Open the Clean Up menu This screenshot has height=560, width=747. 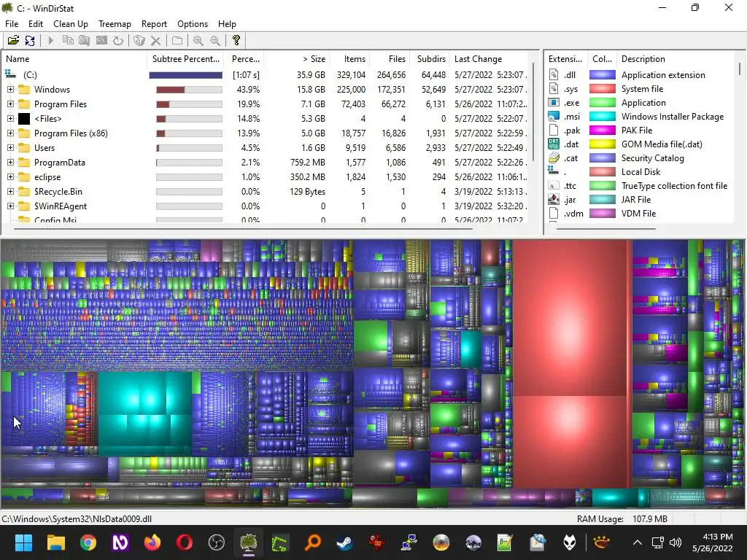tap(71, 24)
